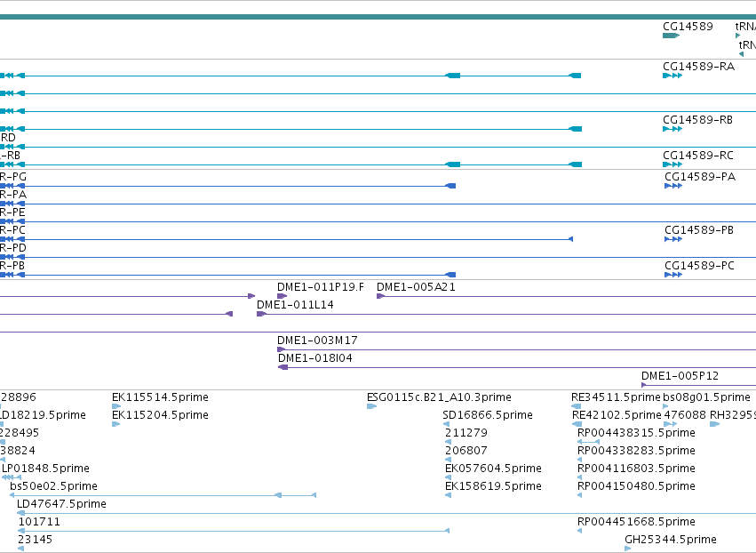
Task: Select EST RE34511.5prime
Action: click(616, 397)
